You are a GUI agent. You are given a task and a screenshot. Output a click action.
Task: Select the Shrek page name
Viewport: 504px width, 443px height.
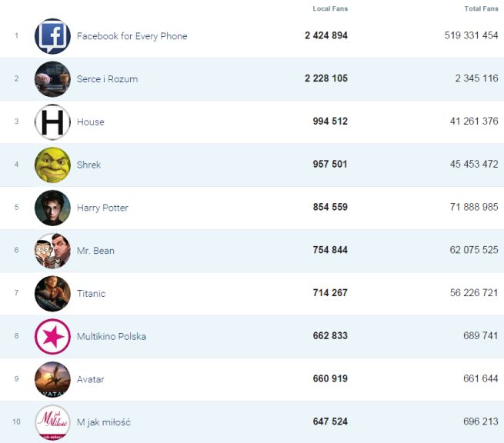(88, 165)
